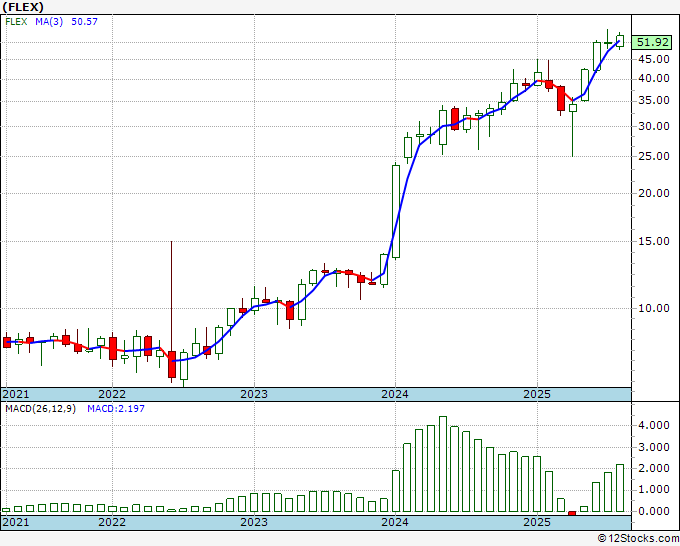This screenshot has height=546, width=680.
Task: Click 2021 on the MACD time axis
Action: point(16,522)
